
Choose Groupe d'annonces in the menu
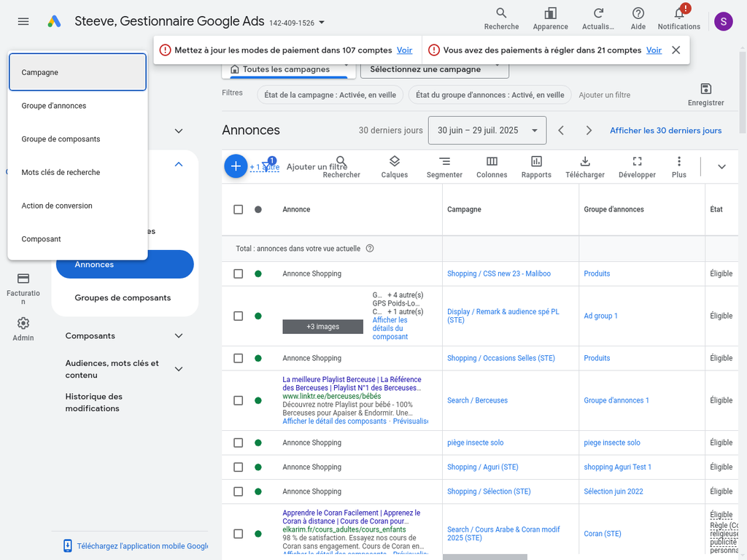[77, 106]
